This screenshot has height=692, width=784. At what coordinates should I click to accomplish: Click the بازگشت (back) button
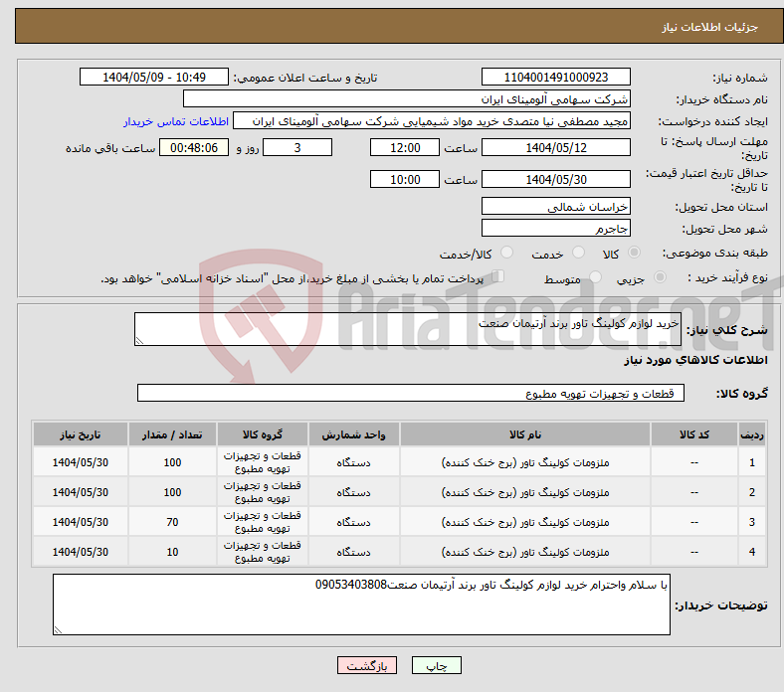[367, 665]
